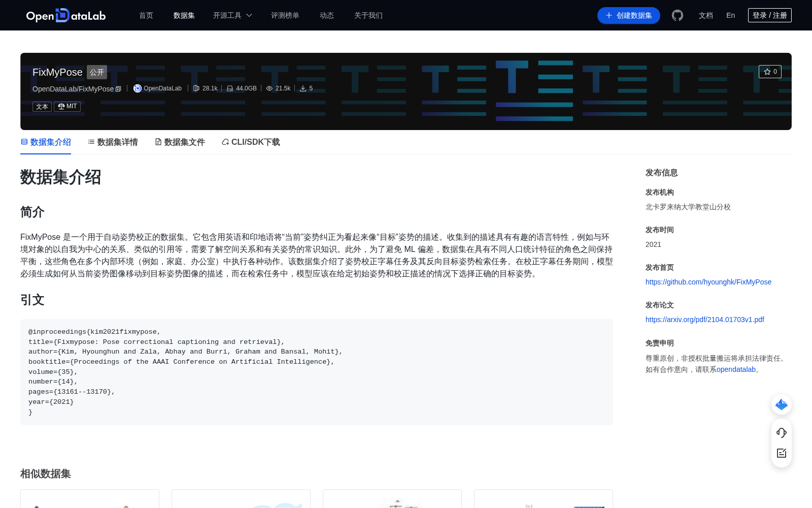Open 动态 navigation item
This screenshot has width=812, height=508.
tap(327, 15)
